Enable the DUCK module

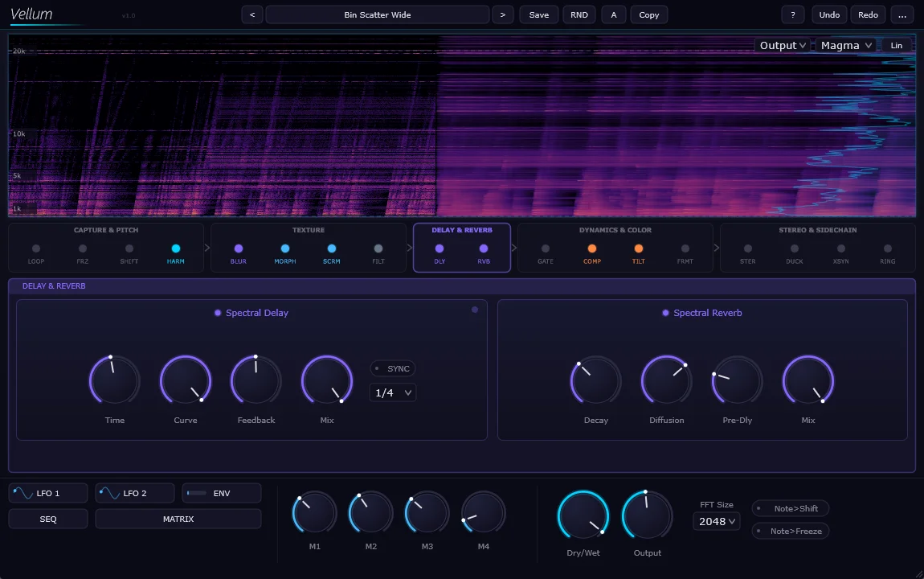(795, 248)
